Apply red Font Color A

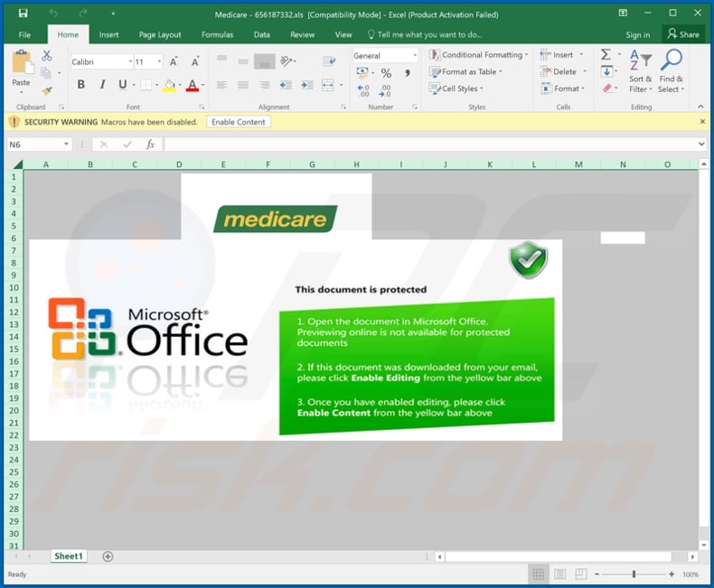pos(193,85)
